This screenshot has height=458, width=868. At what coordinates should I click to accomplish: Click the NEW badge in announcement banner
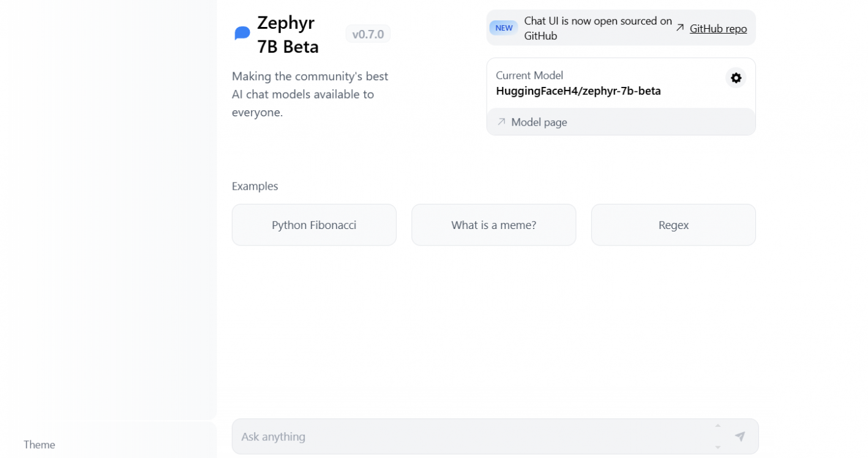504,28
